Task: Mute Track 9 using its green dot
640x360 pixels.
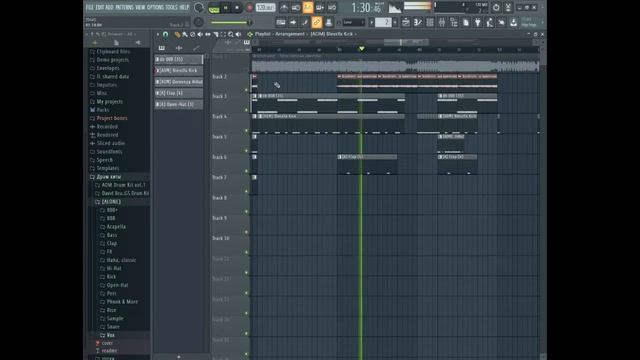Action: point(246,232)
